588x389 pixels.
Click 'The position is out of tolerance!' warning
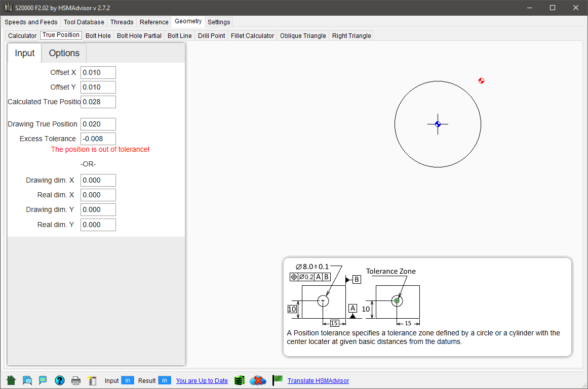100,149
